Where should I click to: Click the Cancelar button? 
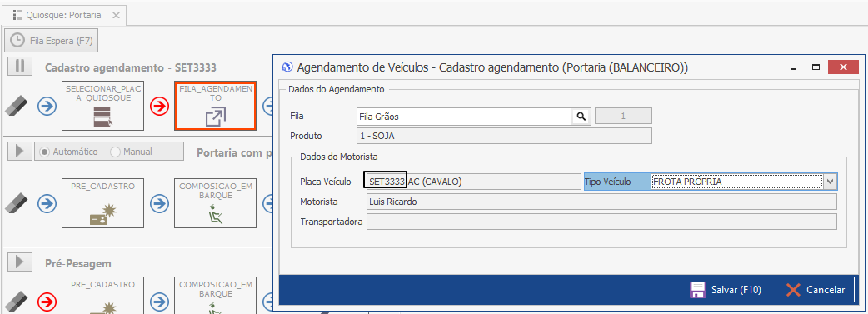[816, 290]
